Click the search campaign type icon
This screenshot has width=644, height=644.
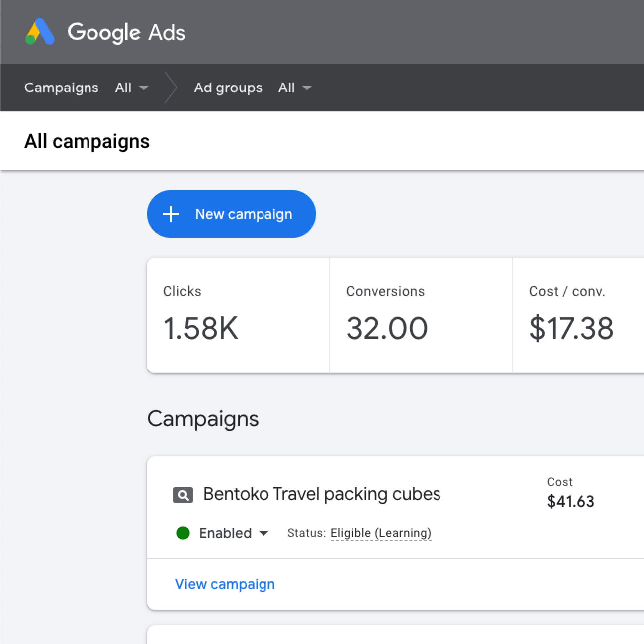click(183, 495)
